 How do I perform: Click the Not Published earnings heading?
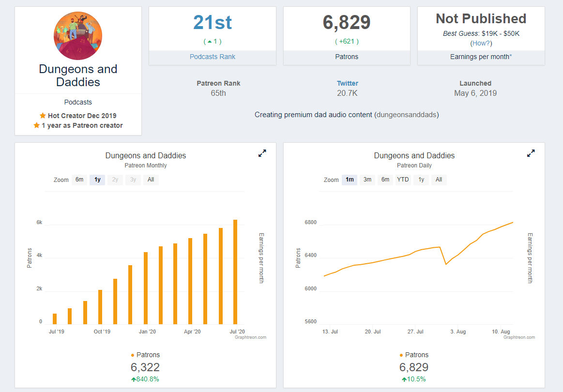click(x=481, y=19)
